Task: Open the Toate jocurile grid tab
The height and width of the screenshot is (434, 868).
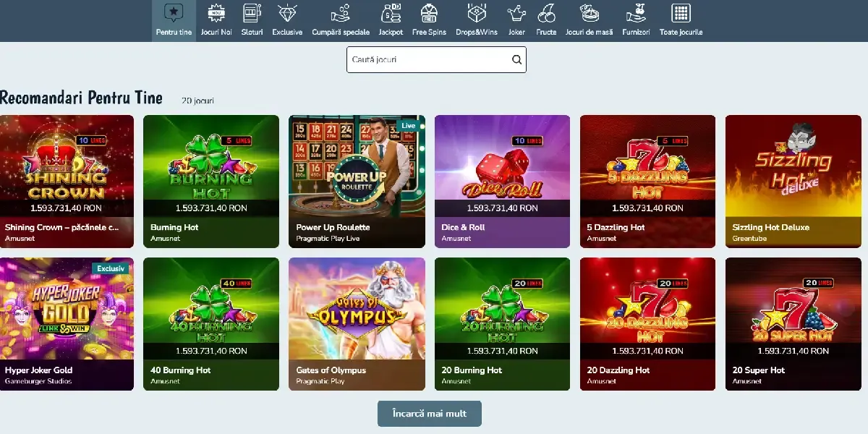Action: point(681,21)
